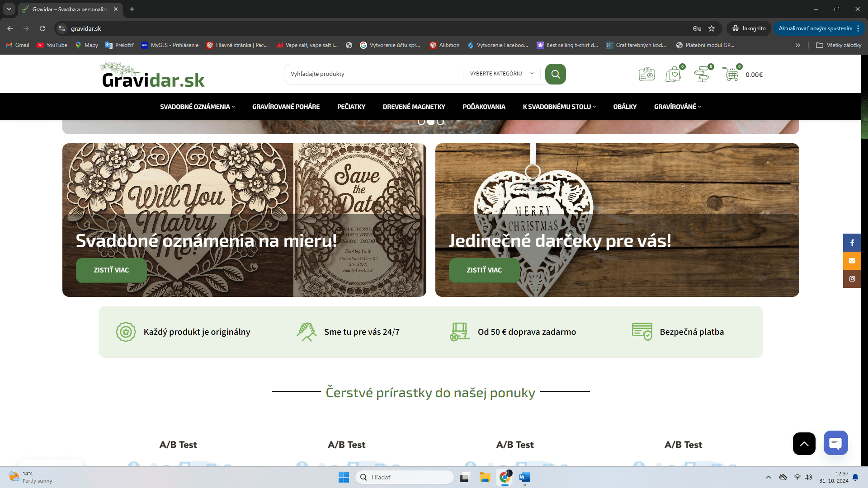Open the site information icon
The image size is (868, 488).
pyautogui.click(x=62, y=28)
